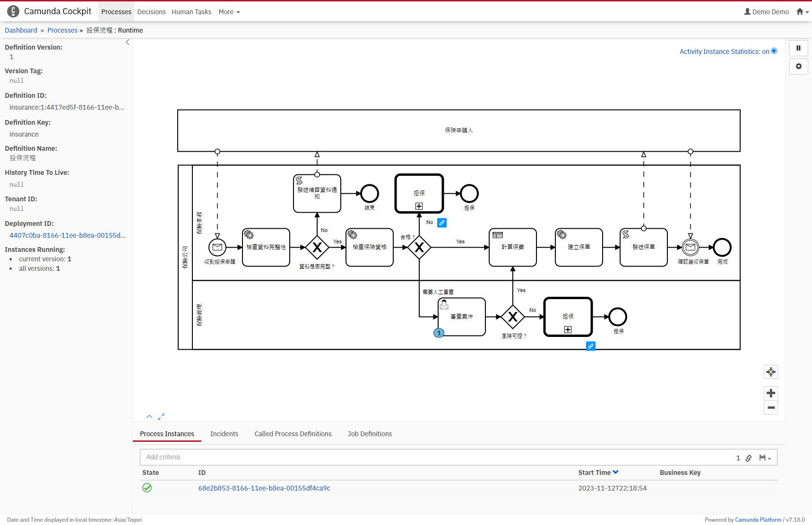Suspend process definition with pause button
This screenshot has height=525, width=812.
(x=798, y=48)
